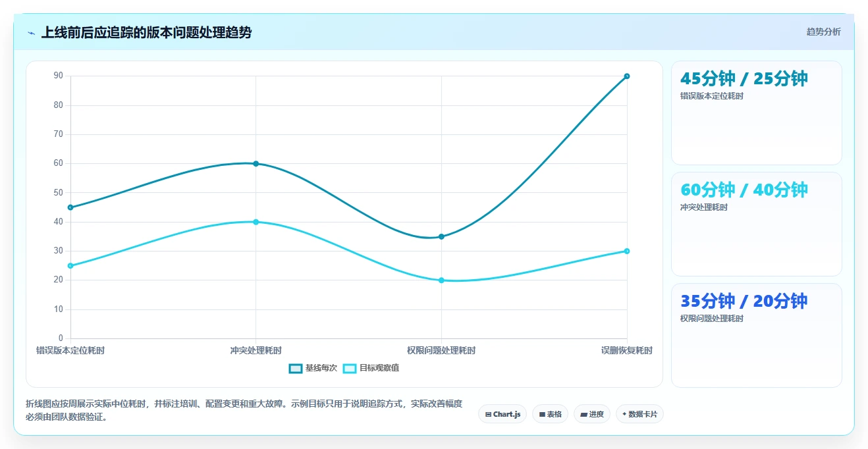The width and height of the screenshot is (868, 449).
Task: Click the target point at value 40
Action: point(256,222)
